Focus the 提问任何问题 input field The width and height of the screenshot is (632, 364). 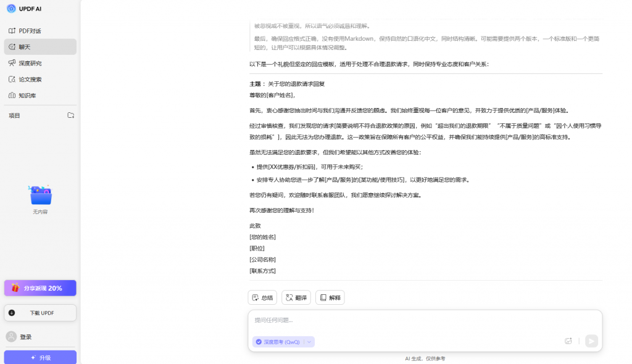point(420,320)
